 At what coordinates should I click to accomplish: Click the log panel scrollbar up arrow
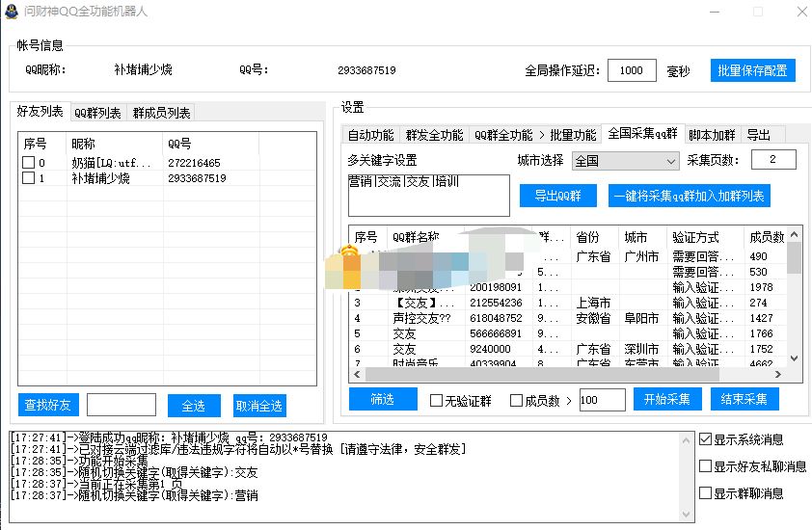click(x=686, y=440)
